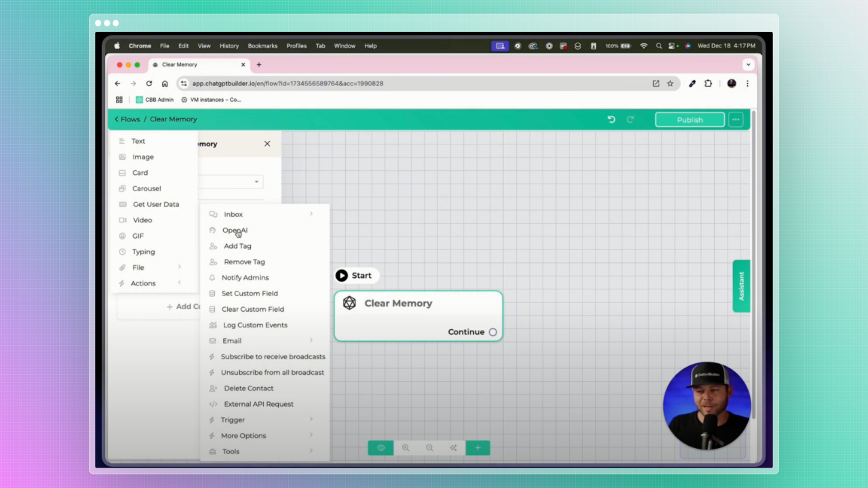Viewport: 868px width, 488px height.
Task: Open the Assistant side tab
Action: 741,286
